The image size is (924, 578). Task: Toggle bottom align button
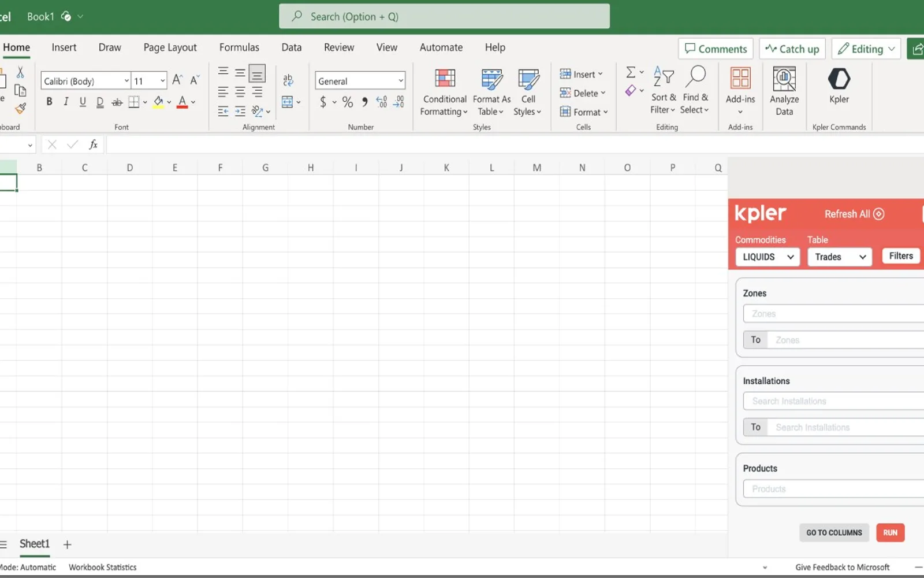257,73
